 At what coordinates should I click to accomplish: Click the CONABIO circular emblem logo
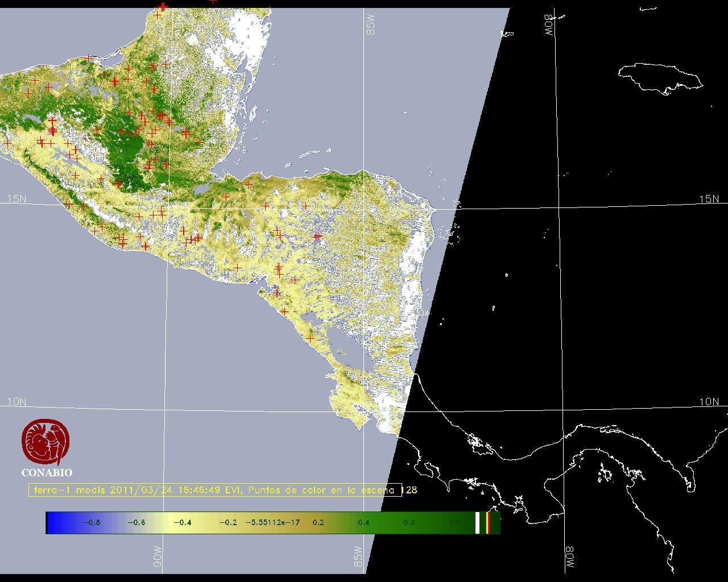click(x=45, y=442)
